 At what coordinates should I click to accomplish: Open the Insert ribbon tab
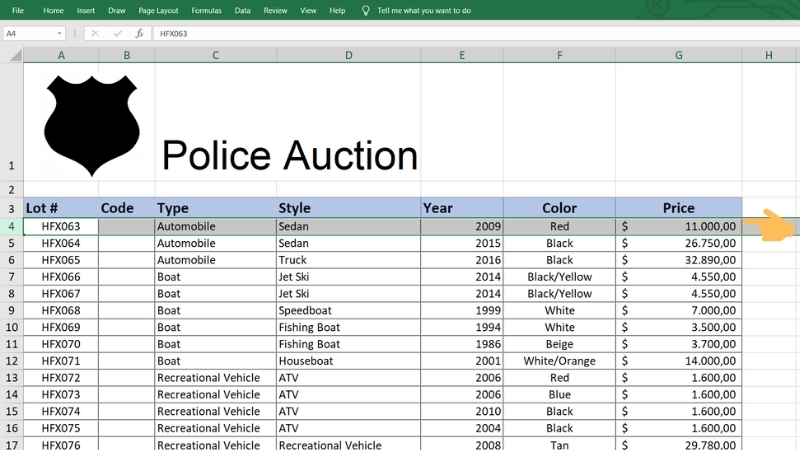coord(85,10)
